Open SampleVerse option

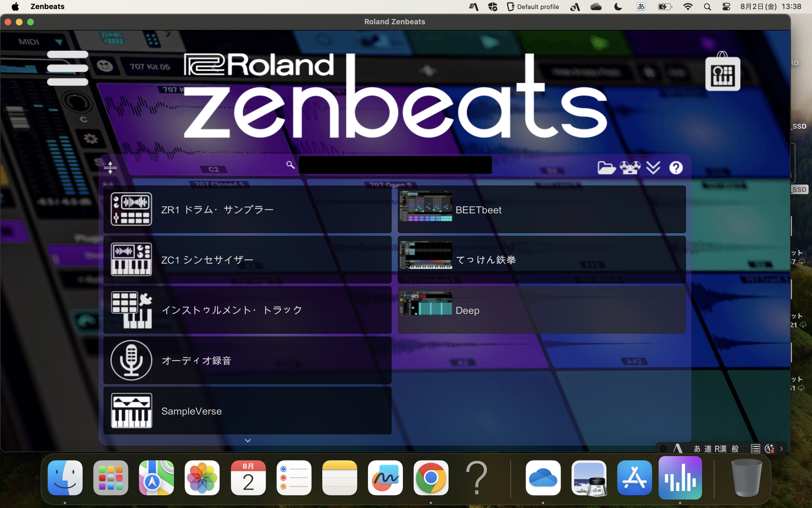[247, 411]
